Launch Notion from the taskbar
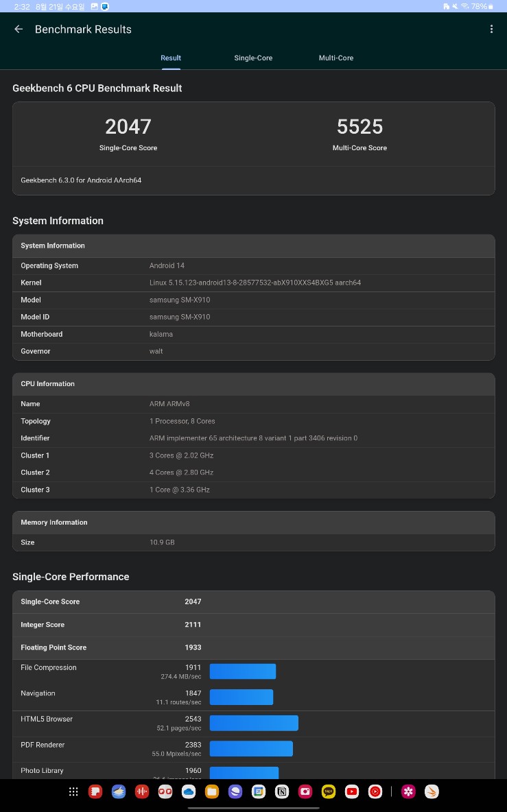Viewport: 507px width, 812px height. coord(282,791)
